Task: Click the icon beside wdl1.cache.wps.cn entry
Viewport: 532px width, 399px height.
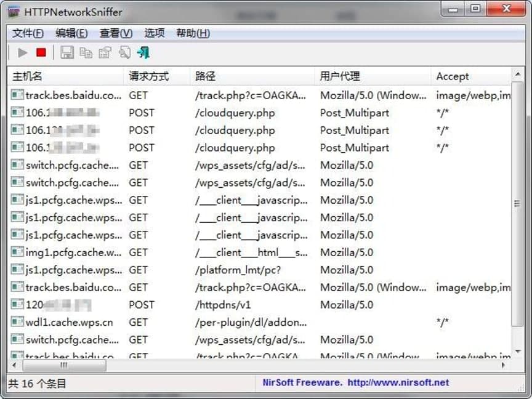Action: click(x=16, y=322)
